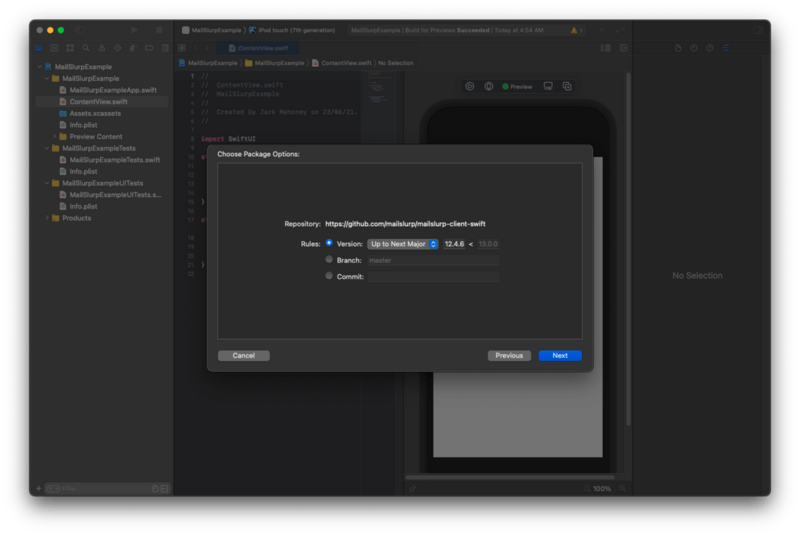Open the Debug navigator icon
This screenshot has height=535, width=800.
[133, 48]
